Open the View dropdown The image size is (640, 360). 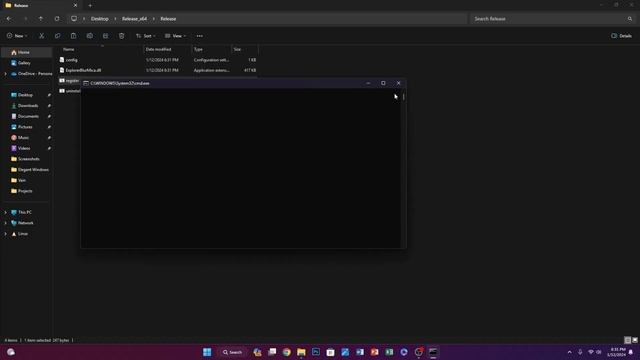tap(176, 36)
